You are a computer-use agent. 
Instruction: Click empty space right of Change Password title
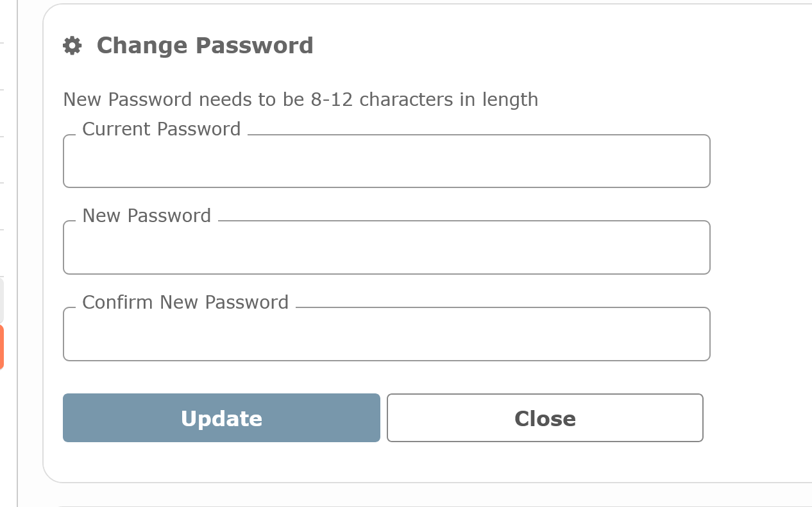click(x=545, y=46)
